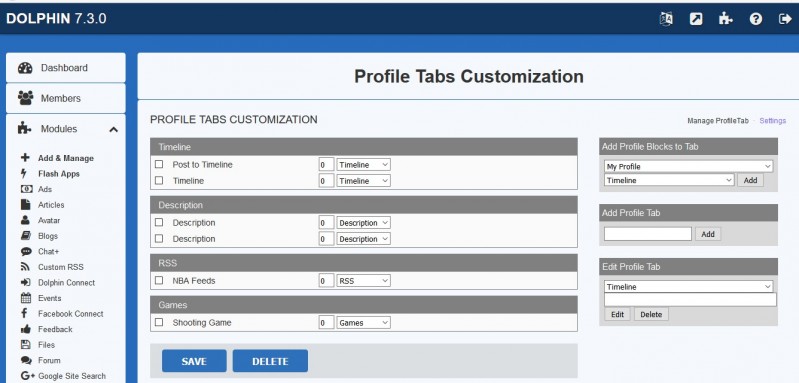Click the calendar icon beside Events
The width and height of the screenshot is (799, 383).
25,298
